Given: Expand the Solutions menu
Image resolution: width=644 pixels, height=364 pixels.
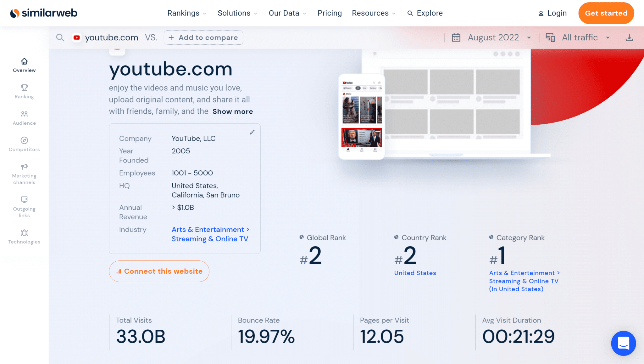Looking at the screenshot, I should [237, 13].
